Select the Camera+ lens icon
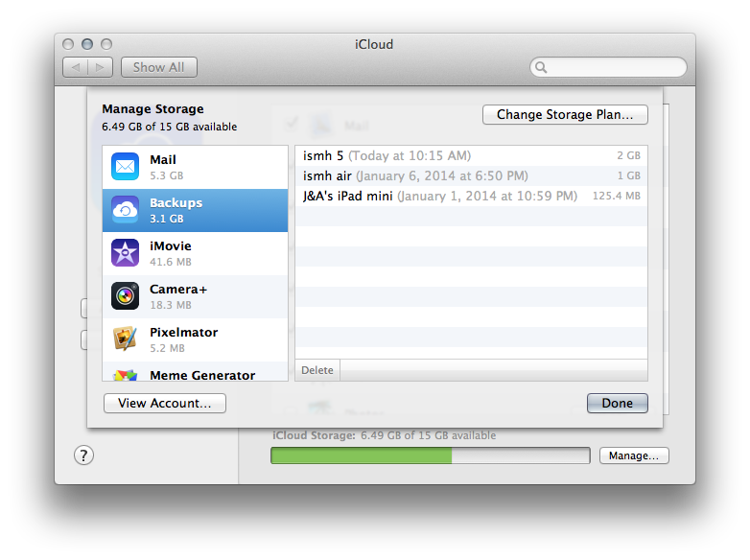This screenshot has width=750, height=560. [125, 295]
